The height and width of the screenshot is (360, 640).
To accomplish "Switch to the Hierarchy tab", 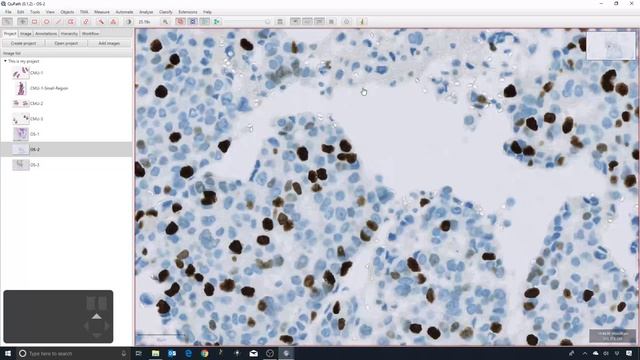I will point(69,33).
